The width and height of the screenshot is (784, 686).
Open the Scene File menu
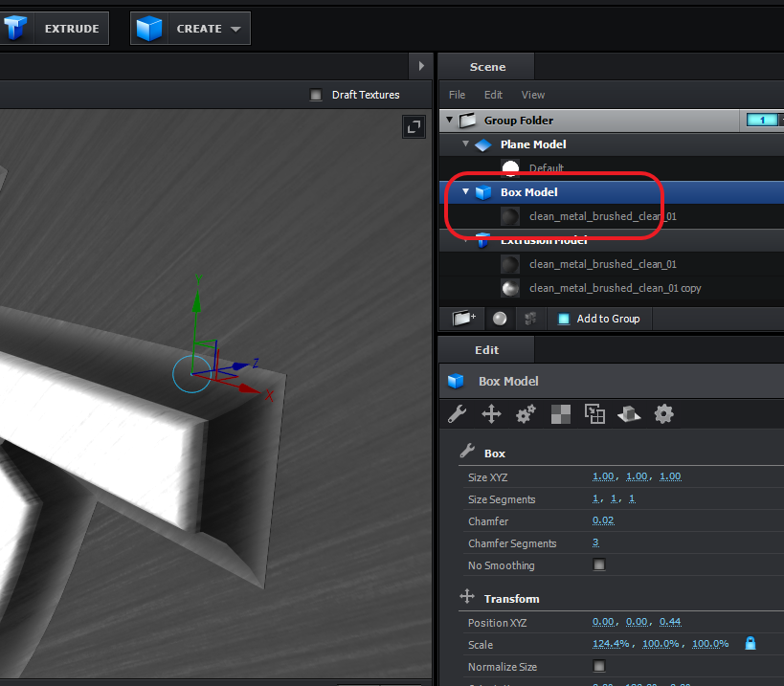click(457, 95)
